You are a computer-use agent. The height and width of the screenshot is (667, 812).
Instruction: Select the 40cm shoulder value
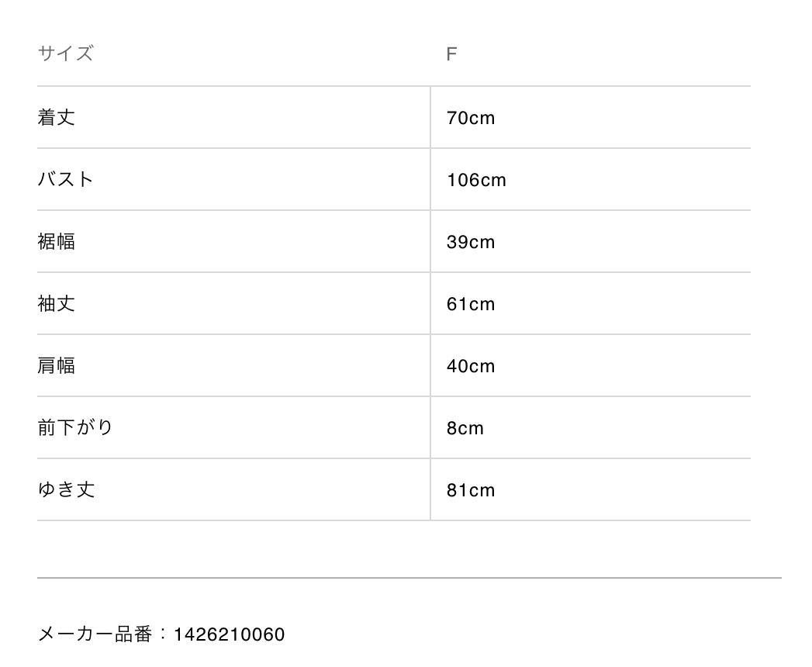[470, 366]
